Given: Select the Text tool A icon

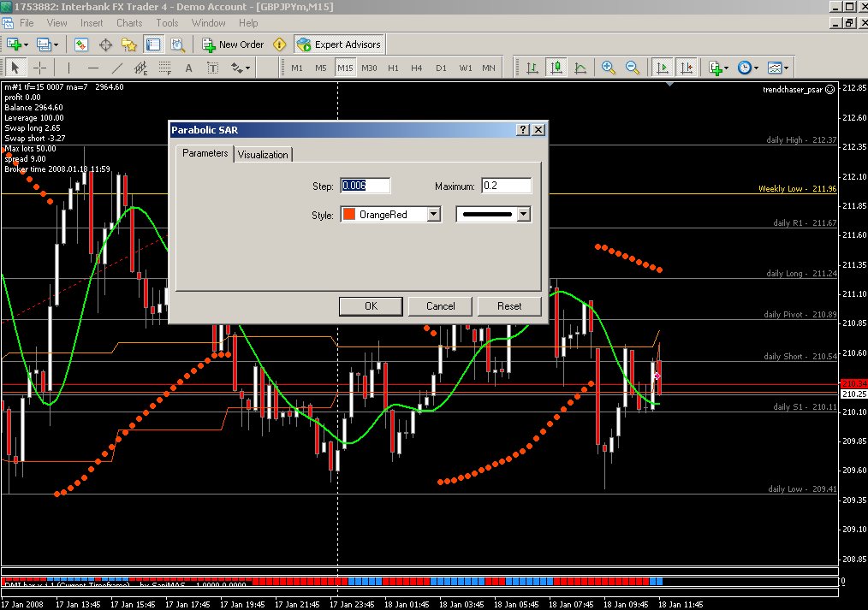Looking at the screenshot, I should point(189,68).
